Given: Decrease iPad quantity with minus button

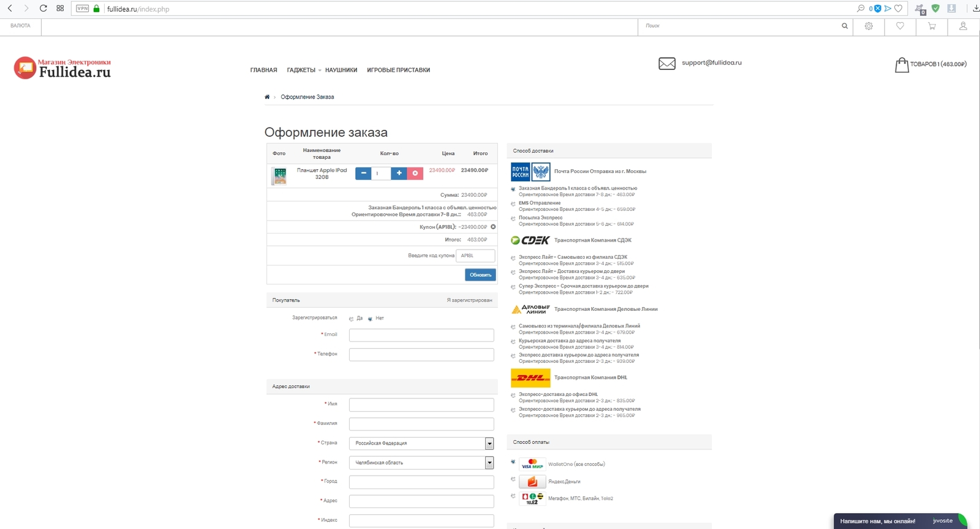Looking at the screenshot, I should pyautogui.click(x=363, y=173).
